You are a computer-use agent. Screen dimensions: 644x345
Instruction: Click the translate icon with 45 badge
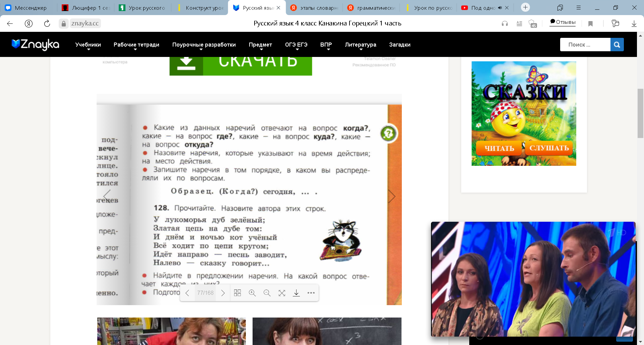click(x=533, y=23)
